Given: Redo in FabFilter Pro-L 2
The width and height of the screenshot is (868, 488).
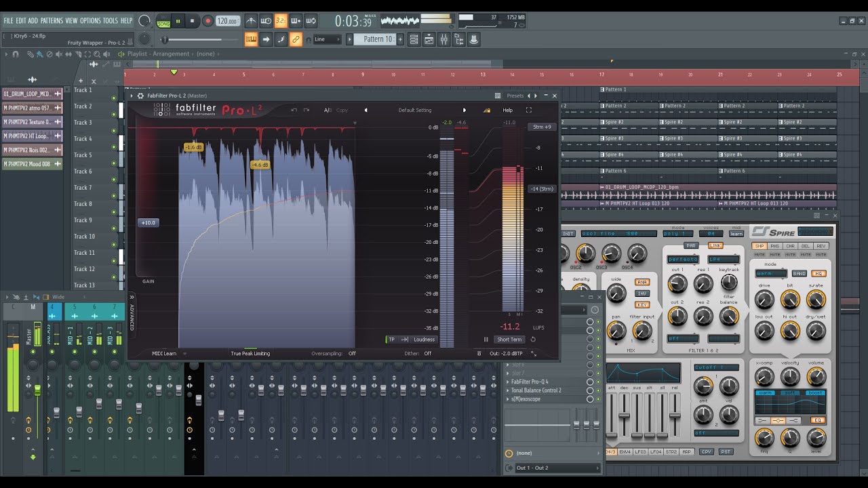Looking at the screenshot, I should click(306, 110).
